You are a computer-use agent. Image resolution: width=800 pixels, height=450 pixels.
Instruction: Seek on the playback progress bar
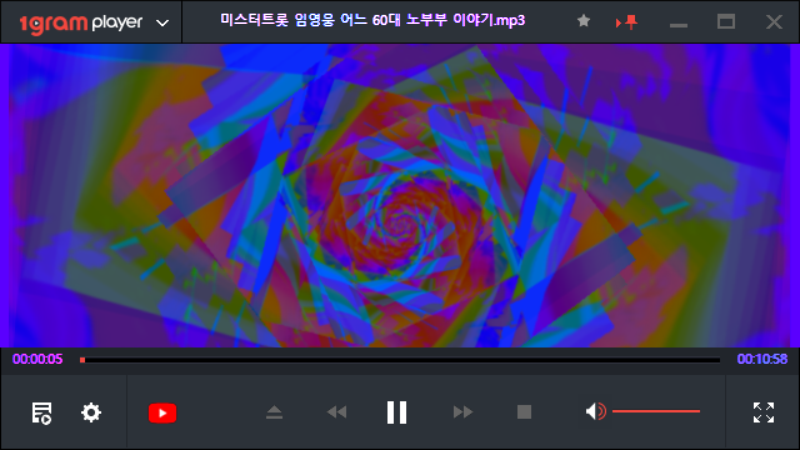tap(400, 360)
